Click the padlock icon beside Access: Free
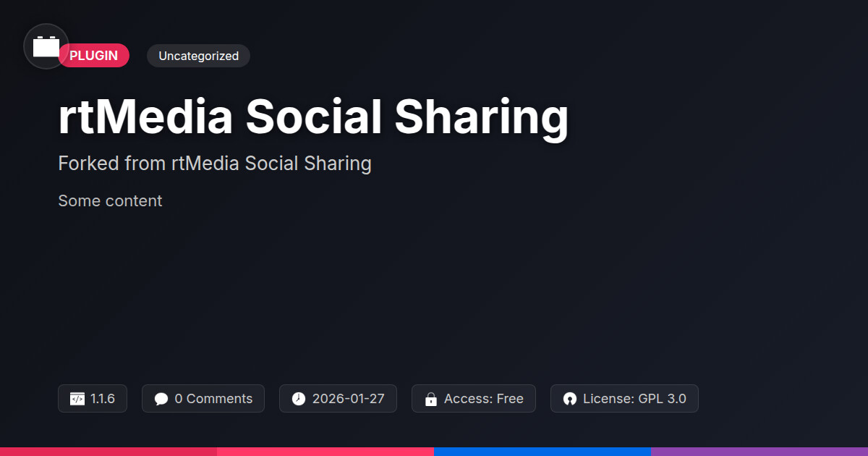Screen dimensions: 868x456 431,399
